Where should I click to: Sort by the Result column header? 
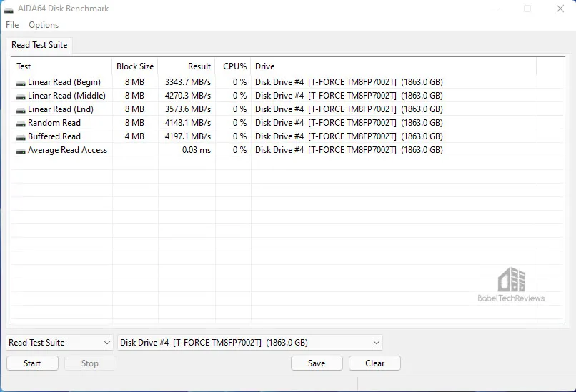pos(187,66)
